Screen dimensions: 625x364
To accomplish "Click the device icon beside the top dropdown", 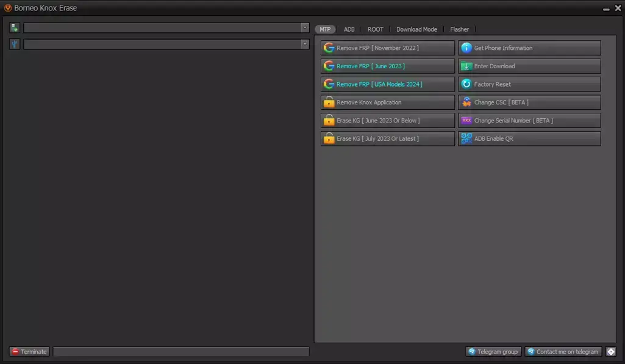I will tap(15, 27).
